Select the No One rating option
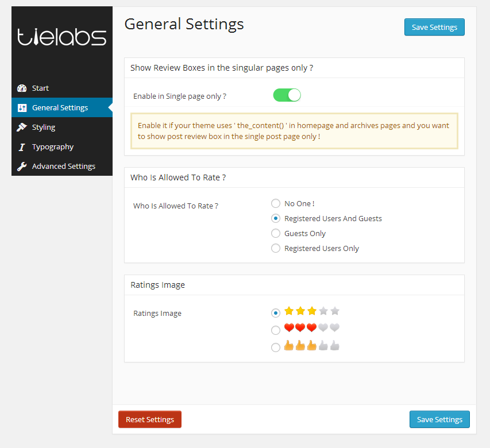Viewport: 490px width, 448px height. tap(276, 203)
